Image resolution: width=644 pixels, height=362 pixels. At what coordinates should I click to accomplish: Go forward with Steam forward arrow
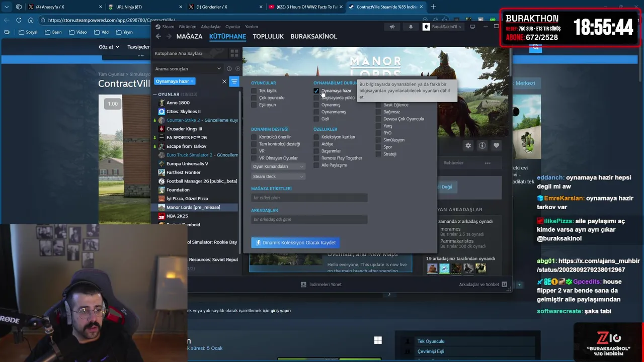[169, 36]
